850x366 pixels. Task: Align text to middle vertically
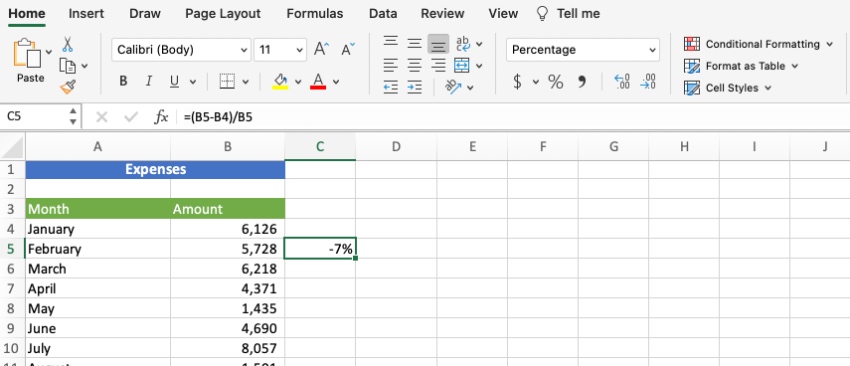point(415,43)
